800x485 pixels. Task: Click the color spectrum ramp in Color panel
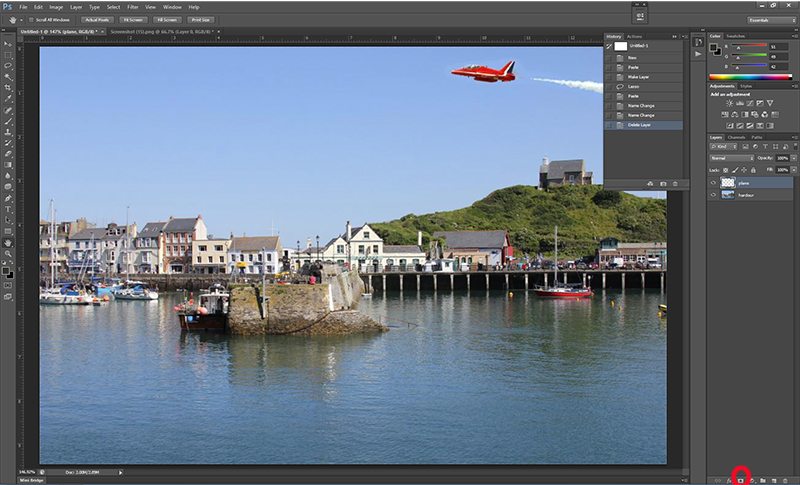(x=750, y=77)
